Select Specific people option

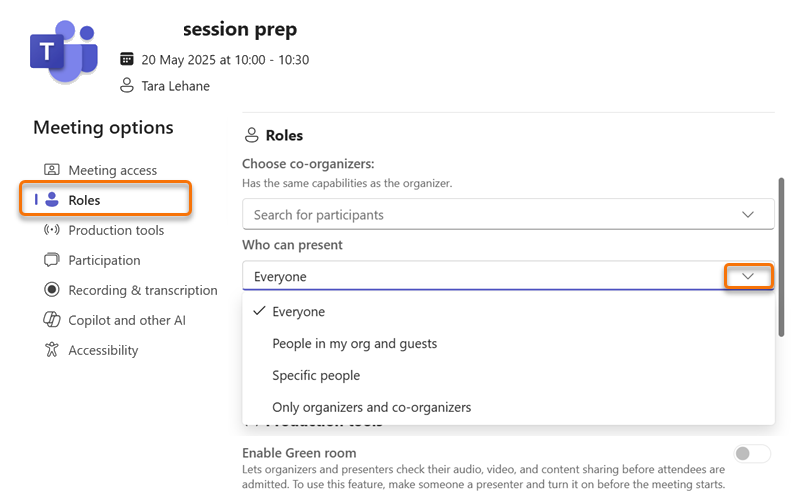316,375
